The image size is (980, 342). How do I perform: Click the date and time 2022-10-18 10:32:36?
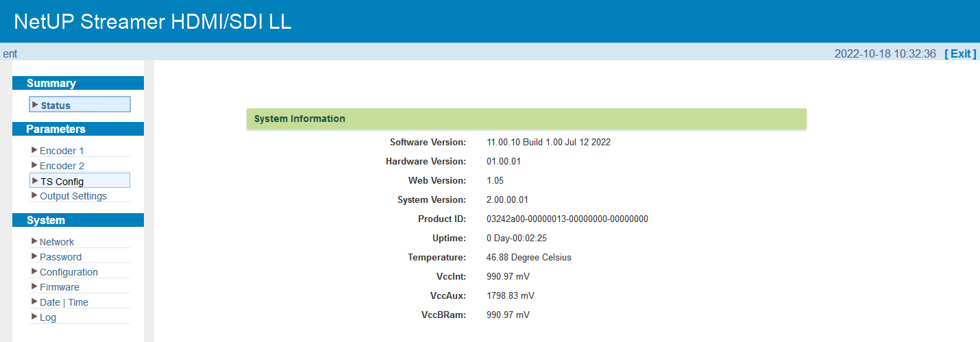pyautogui.click(x=885, y=53)
